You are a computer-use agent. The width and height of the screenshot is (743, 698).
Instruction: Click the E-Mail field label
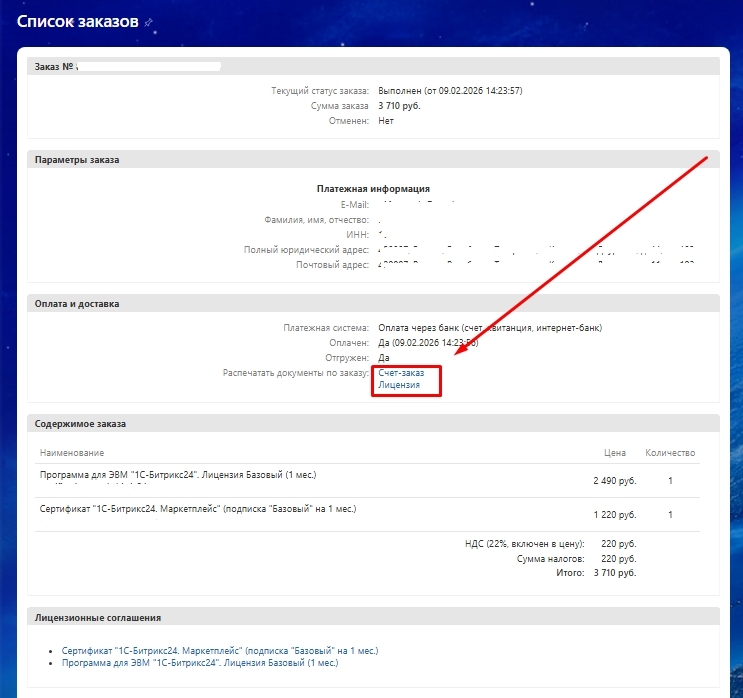coord(354,205)
